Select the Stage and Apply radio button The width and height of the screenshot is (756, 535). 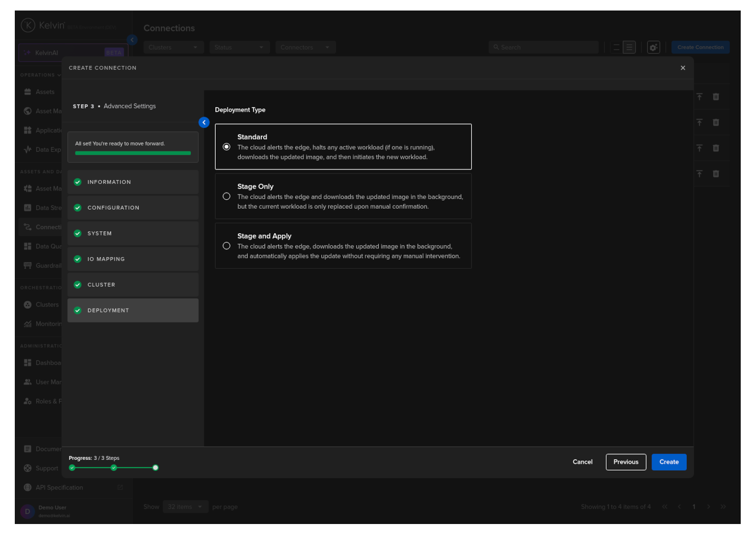coord(227,246)
